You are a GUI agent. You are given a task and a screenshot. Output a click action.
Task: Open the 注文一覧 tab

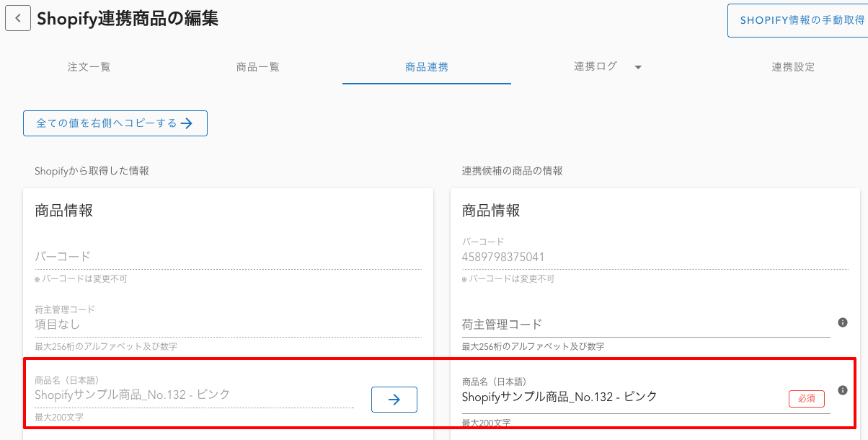click(89, 67)
